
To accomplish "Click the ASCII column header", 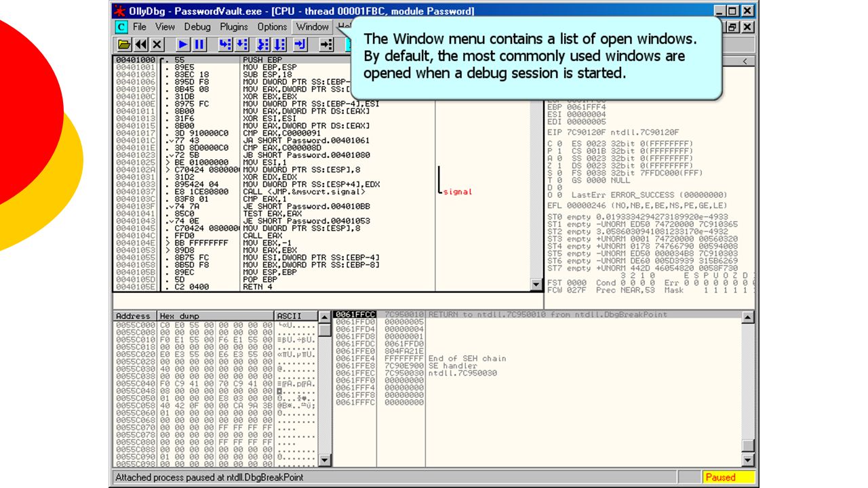I will (296, 316).
